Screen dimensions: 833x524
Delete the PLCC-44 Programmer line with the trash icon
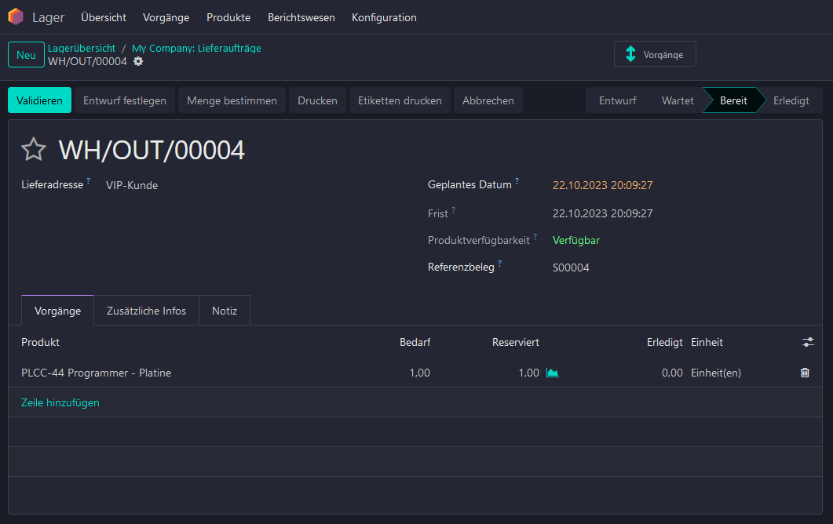pos(805,373)
